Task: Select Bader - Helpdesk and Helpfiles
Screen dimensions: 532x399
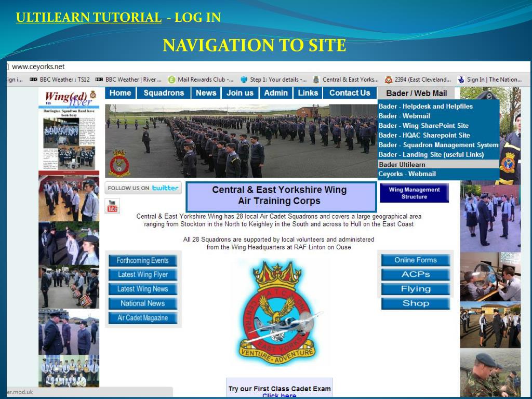Action: tap(438, 106)
